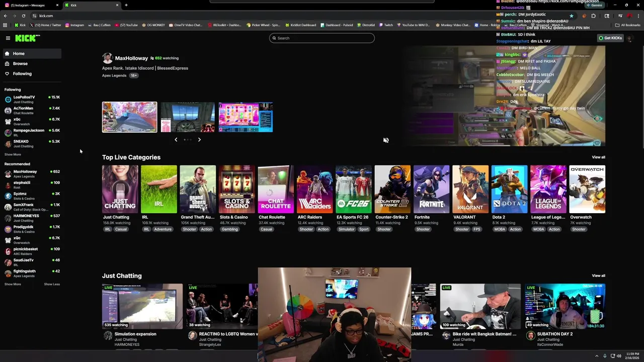This screenshot has width=644, height=362.
Task: Open fightingsloth recommended channel
Action: (x=32, y=273)
